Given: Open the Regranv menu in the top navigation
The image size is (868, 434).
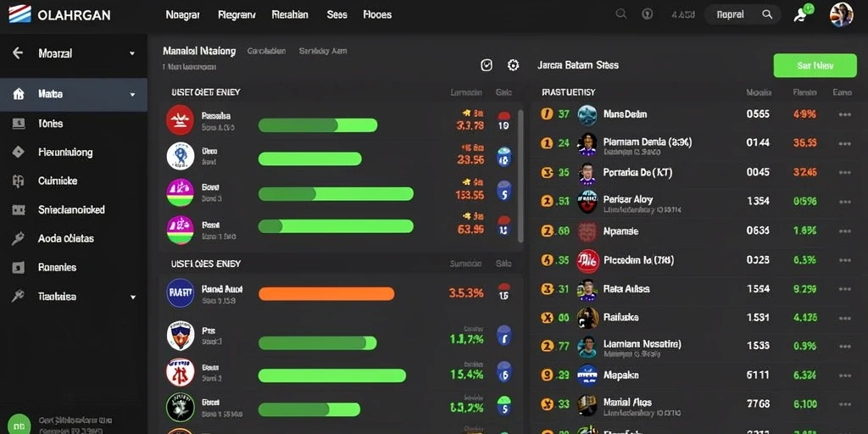Looking at the screenshot, I should click(x=236, y=15).
